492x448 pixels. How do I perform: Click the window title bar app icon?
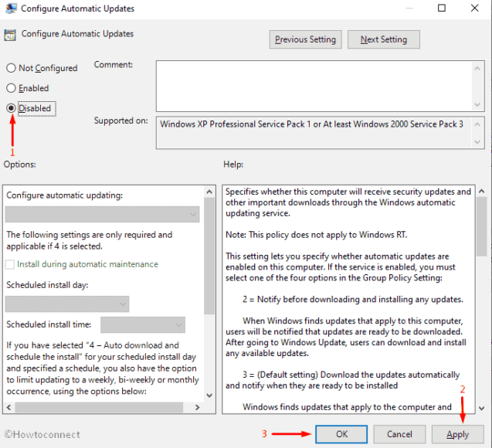(x=12, y=8)
